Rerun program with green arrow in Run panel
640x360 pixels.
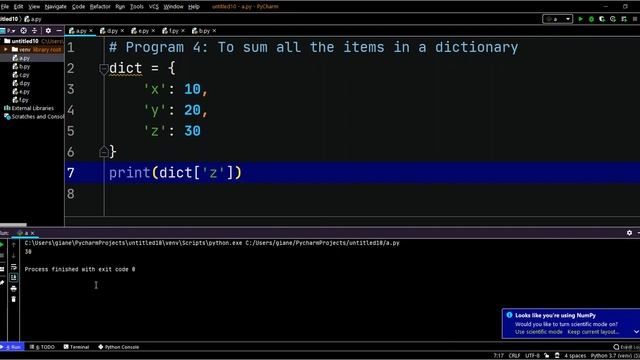point(2,245)
